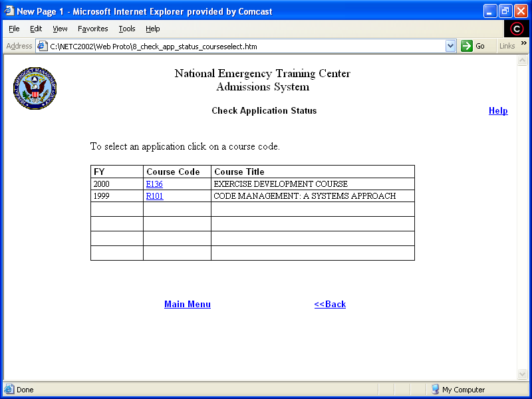Click the green Go arrow button
This screenshot has height=399, width=532.
(x=467, y=46)
